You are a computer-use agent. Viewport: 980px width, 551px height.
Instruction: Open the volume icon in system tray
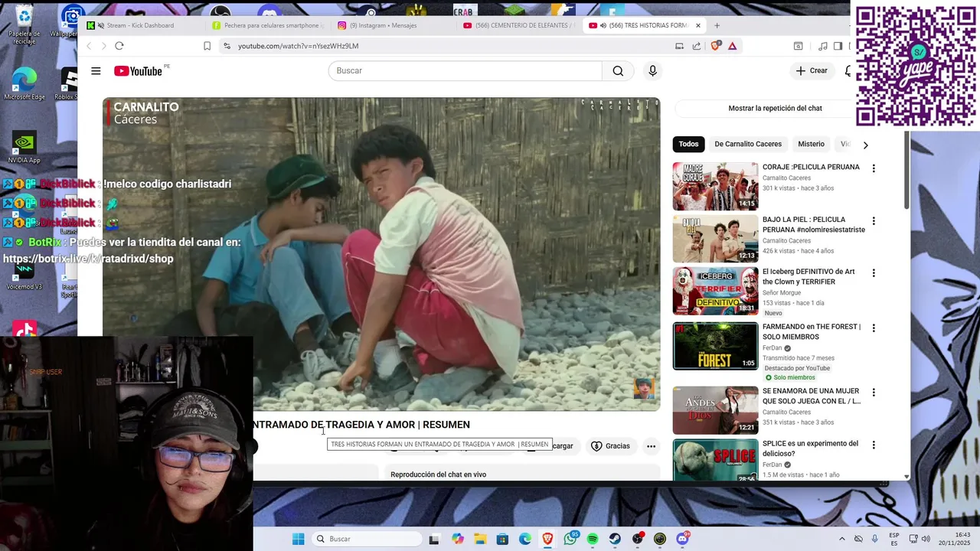(925, 539)
